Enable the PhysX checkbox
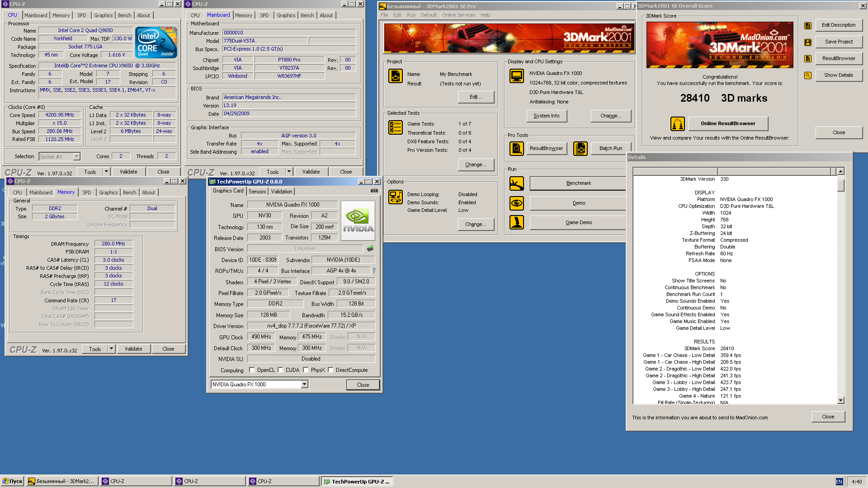The image size is (868, 488). tap(306, 370)
